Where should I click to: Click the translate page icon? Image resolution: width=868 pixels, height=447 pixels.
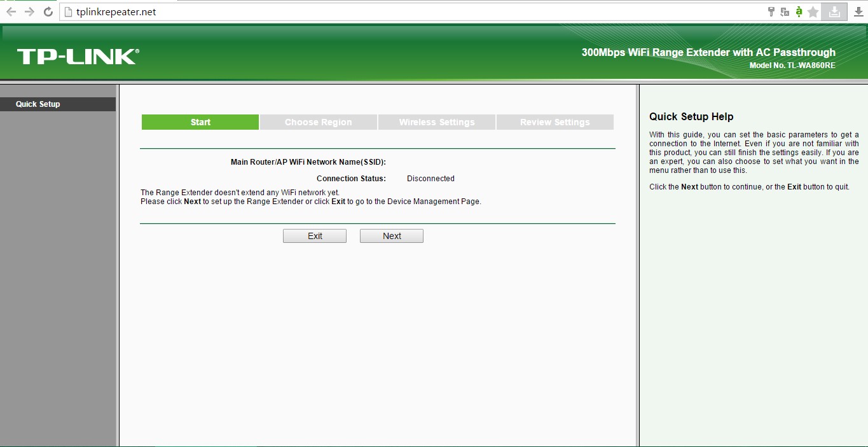785,11
